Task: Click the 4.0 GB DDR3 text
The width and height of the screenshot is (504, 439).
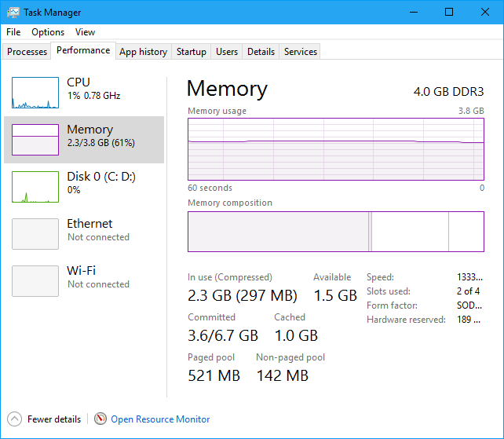Action: point(449,92)
